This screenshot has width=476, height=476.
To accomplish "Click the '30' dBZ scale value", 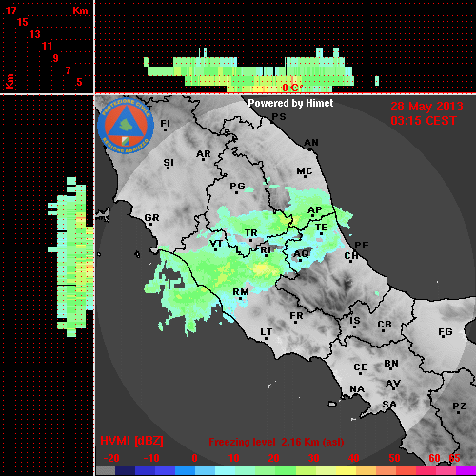I will pyautogui.click(x=313, y=458).
